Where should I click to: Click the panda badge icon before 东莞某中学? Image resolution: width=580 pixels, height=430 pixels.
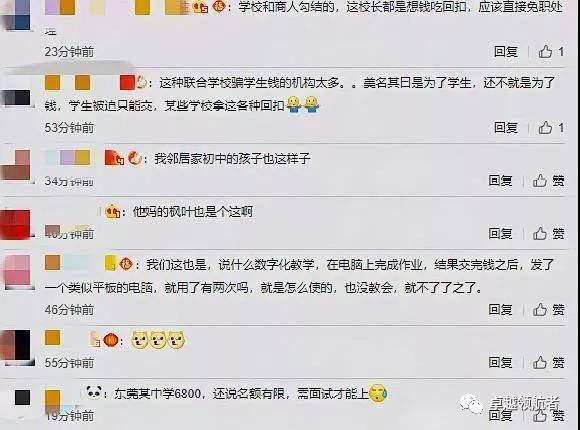pos(94,392)
